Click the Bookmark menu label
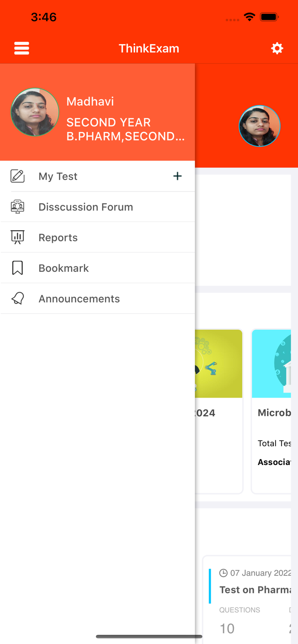 tap(63, 267)
